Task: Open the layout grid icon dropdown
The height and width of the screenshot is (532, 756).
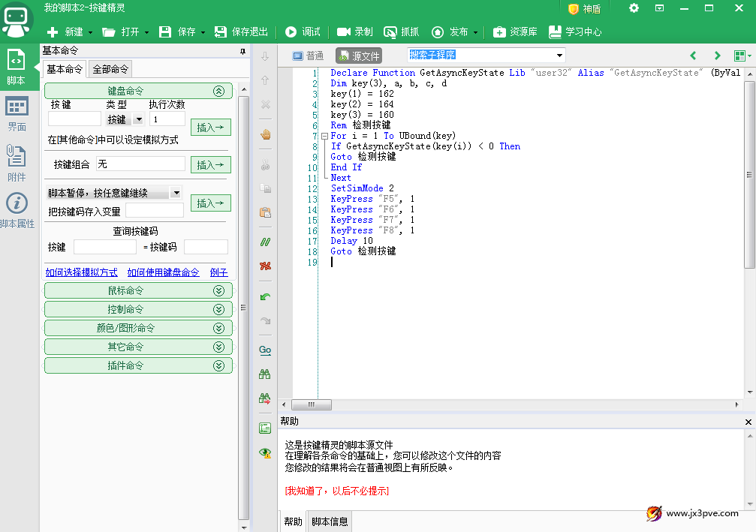Action: pyautogui.click(x=742, y=56)
